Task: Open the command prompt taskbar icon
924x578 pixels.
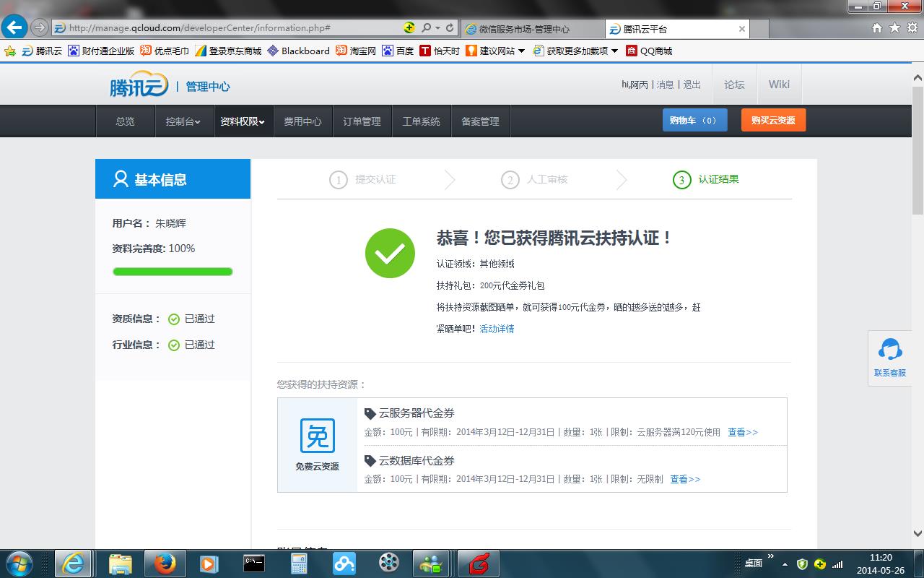Action: click(x=253, y=564)
